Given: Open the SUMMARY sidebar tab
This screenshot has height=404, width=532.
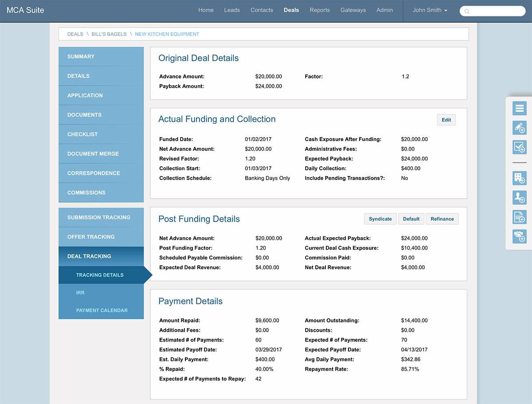Looking at the screenshot, I should click(101, 57).
